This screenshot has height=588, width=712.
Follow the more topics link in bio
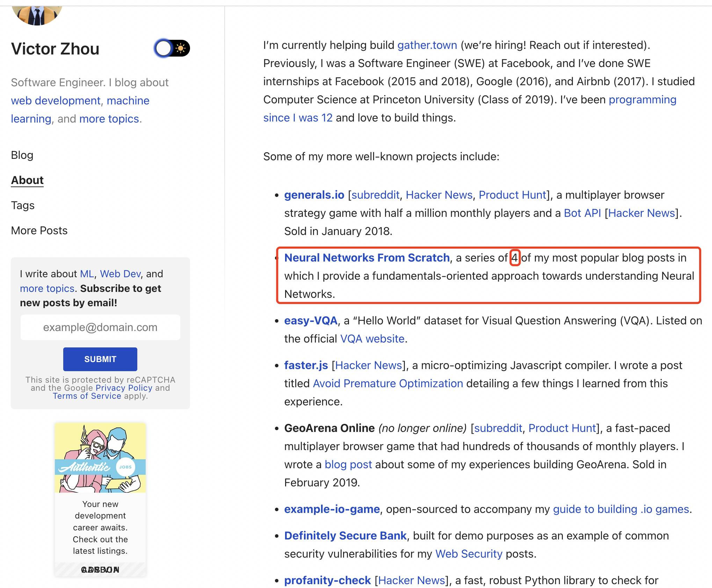point(109,119)
